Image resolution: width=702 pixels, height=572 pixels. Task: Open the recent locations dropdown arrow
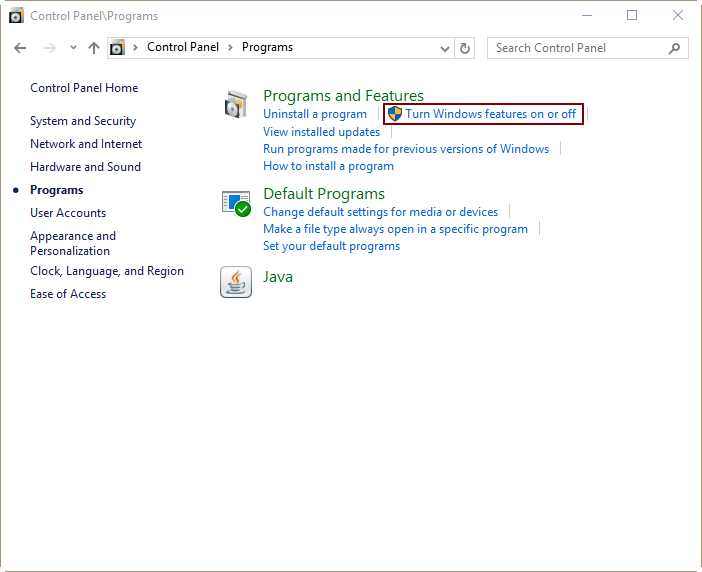73,47
